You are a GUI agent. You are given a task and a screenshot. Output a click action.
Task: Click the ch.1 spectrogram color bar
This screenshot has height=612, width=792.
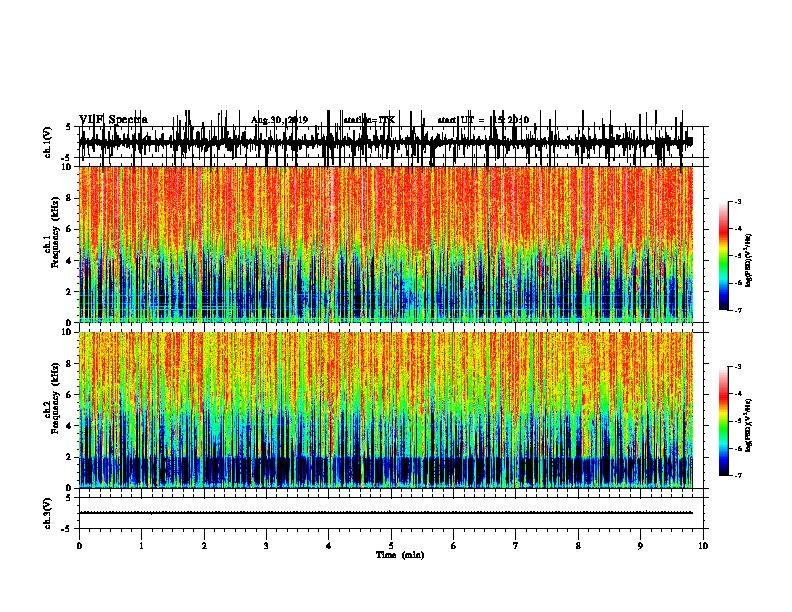point(724,256)
